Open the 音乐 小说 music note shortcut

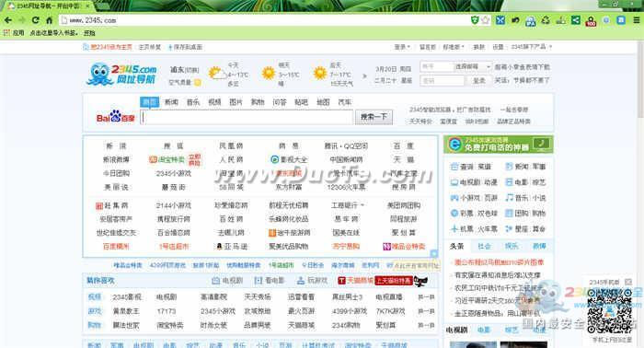click(525, 198)
